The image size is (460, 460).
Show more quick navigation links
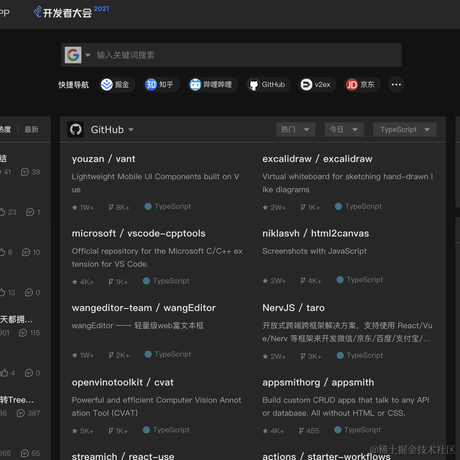click(396, 85)
